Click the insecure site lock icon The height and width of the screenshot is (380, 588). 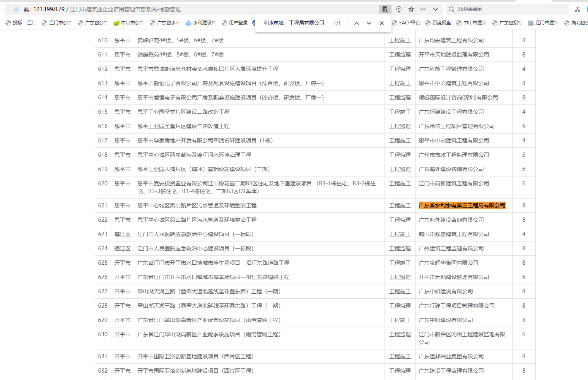coord(27,9)
